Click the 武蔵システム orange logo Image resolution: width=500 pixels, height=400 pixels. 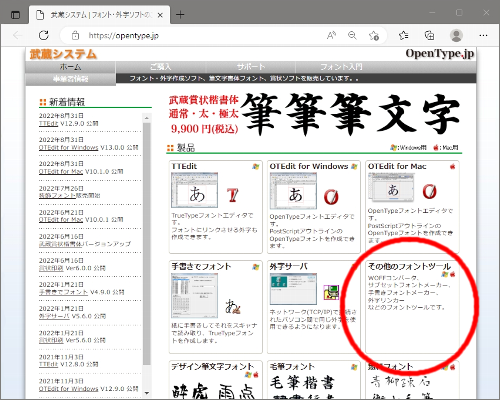pos(63,54)
